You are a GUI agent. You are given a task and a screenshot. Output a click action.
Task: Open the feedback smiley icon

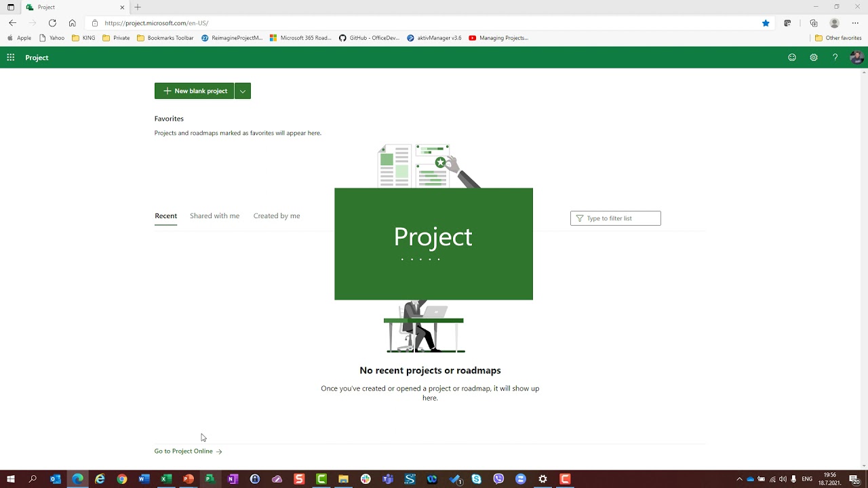792,58
